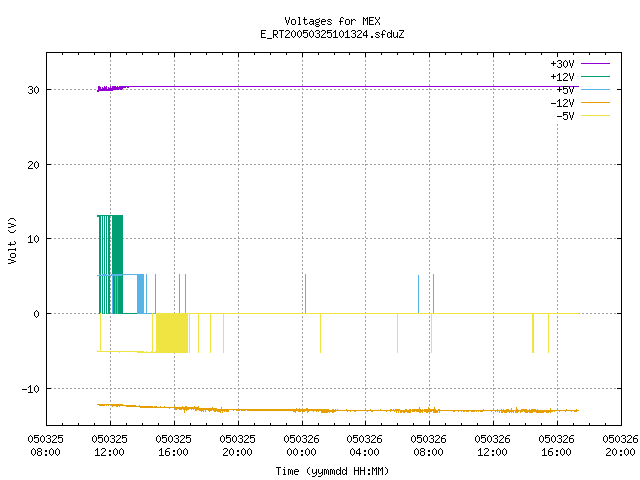Click the -5V yellow legend line

(x=595, y=116)
